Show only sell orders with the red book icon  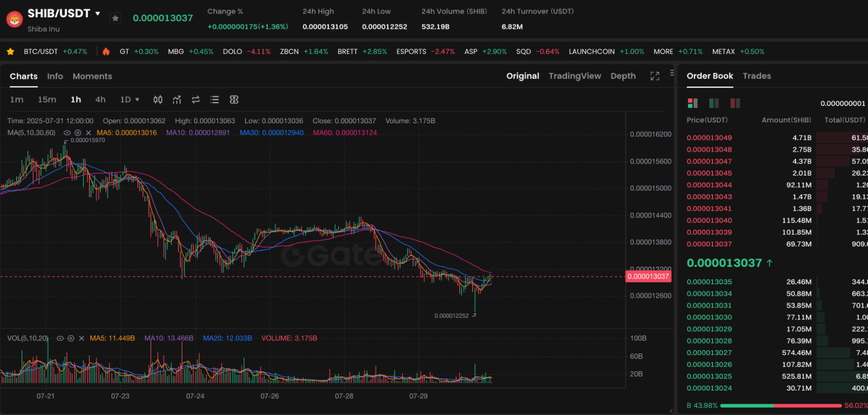735,103
